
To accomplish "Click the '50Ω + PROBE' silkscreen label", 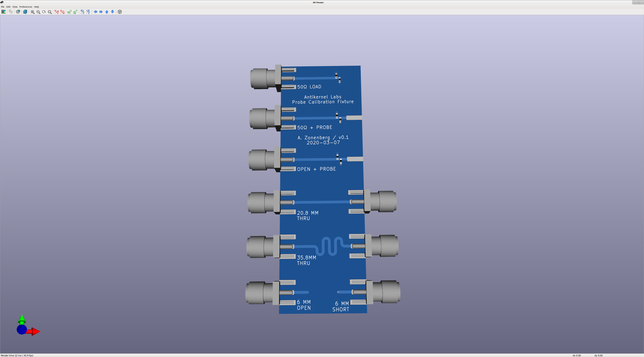I will point(315,127).
